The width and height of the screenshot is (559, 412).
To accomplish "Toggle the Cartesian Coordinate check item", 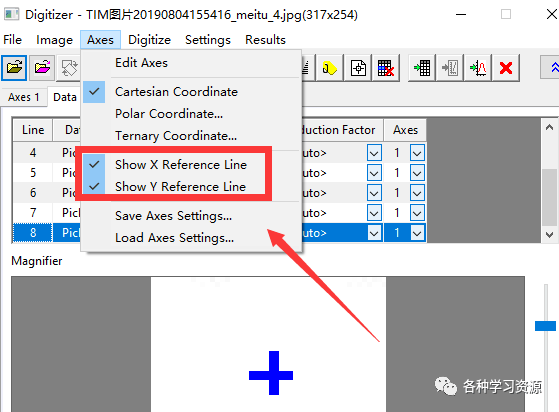I will pos(176,92).
